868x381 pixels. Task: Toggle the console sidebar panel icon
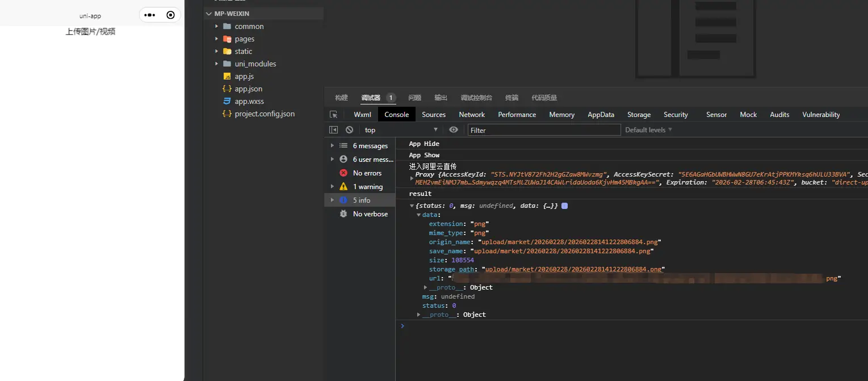point(334,130)
